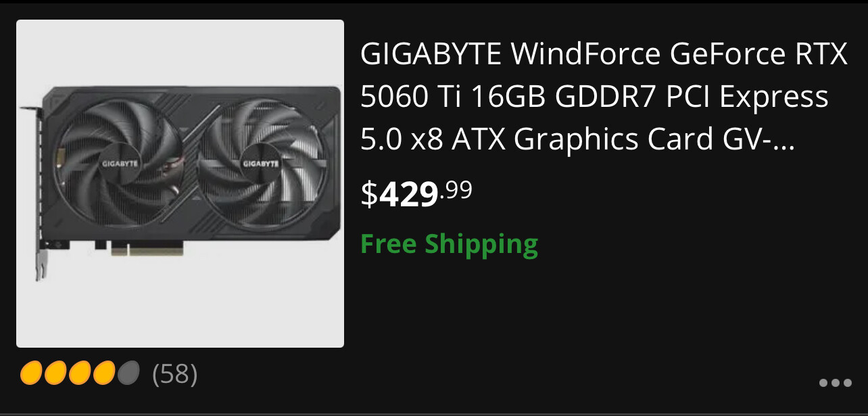Click the GIGABYTE logo on the right fan
The width and height of the screenshot is (868, 416).
261,164
